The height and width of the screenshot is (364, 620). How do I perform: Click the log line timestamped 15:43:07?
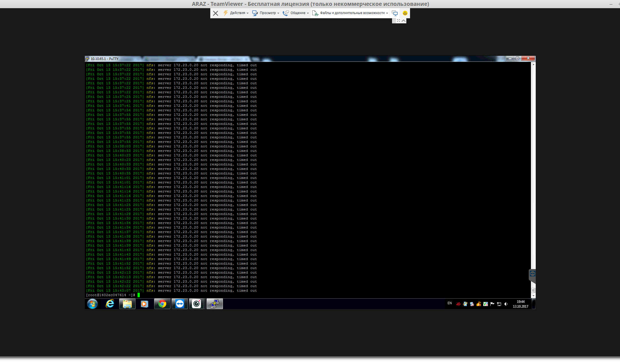pyautogui.click(x=171, y=290)
